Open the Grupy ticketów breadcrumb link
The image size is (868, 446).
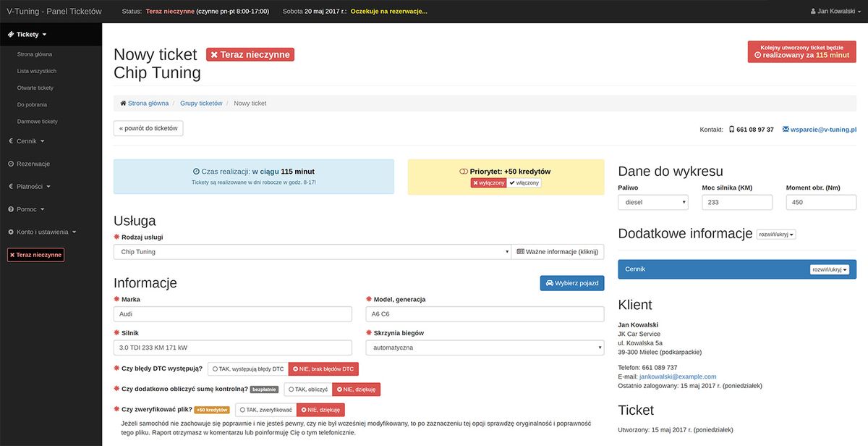click(201, 104)
